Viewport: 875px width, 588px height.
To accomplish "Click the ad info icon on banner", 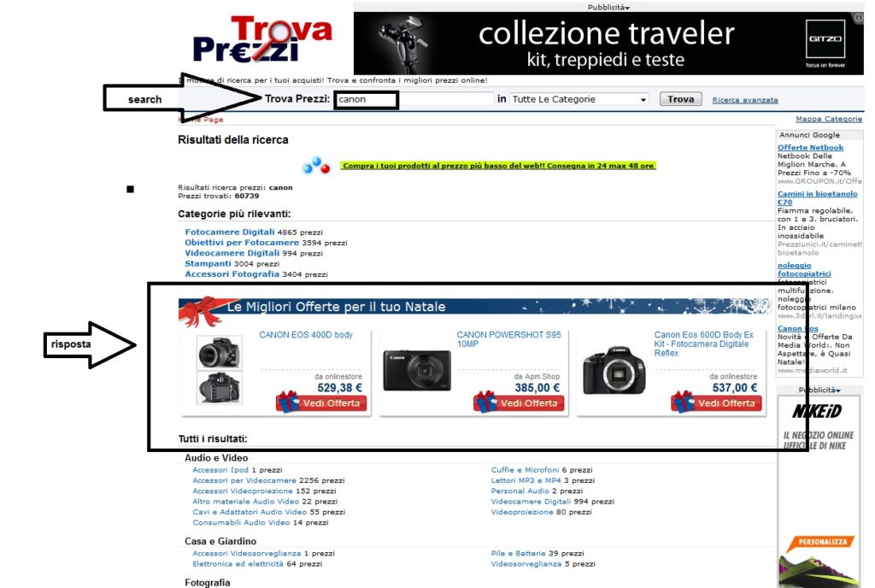I will 858,18.
